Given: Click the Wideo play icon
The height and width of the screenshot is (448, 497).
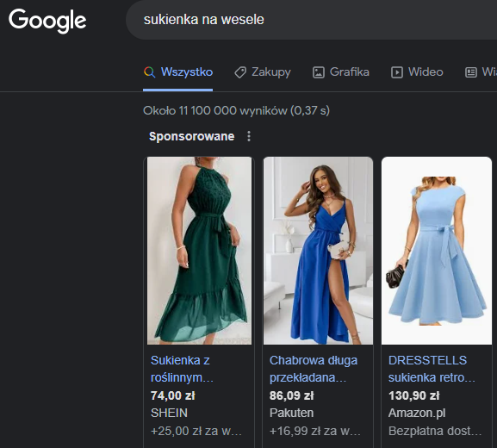Looking at the screenshot, I should (397, 72).
